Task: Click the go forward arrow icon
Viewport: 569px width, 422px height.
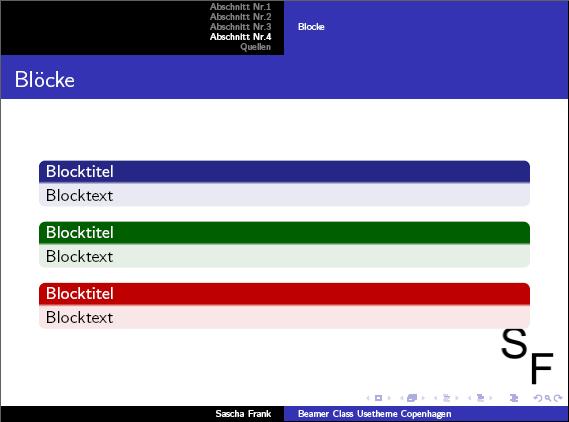Action: point(558,398)
